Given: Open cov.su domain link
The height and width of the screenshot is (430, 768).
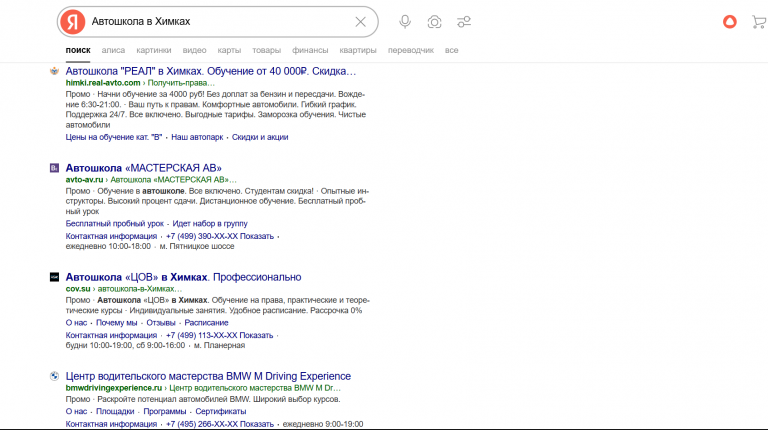Looking at the screenshot, I should pos(78,289).
